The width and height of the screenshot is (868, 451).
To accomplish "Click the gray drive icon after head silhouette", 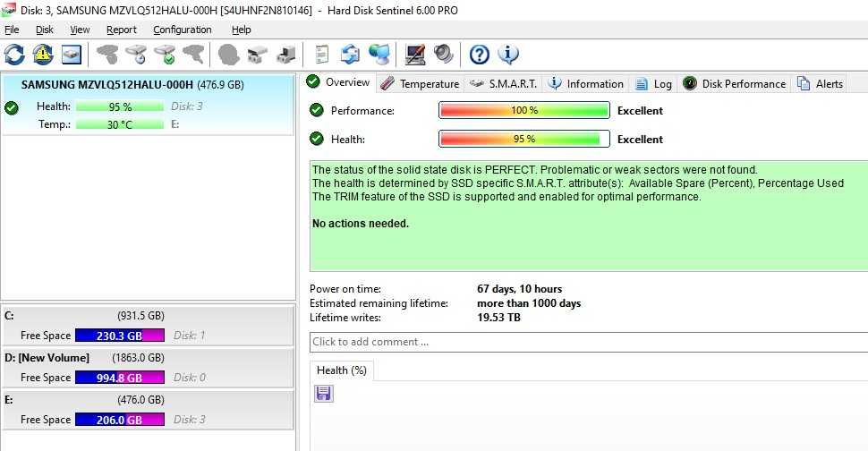I will (x=258, y=55).
